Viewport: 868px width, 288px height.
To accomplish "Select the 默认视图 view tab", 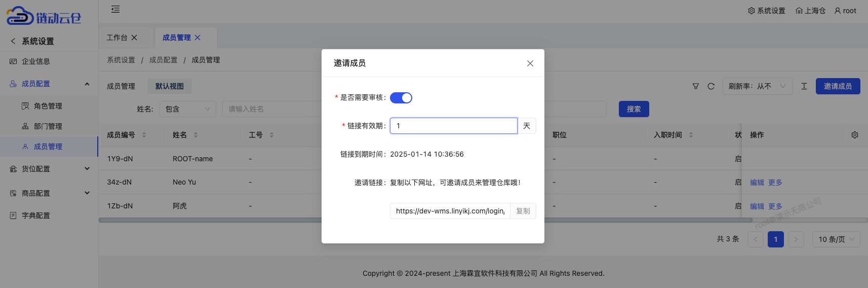I will (x=170, y=86).
